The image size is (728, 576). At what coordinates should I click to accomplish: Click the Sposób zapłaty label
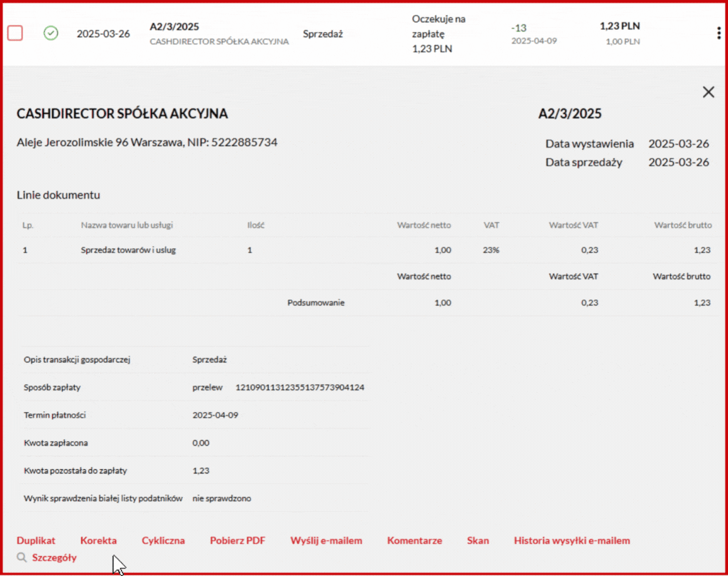tap(52, 387)
